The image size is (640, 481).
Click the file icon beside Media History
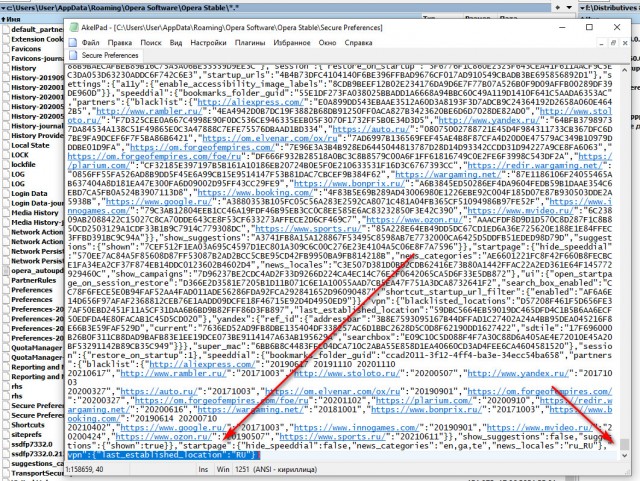coord(6,213)
